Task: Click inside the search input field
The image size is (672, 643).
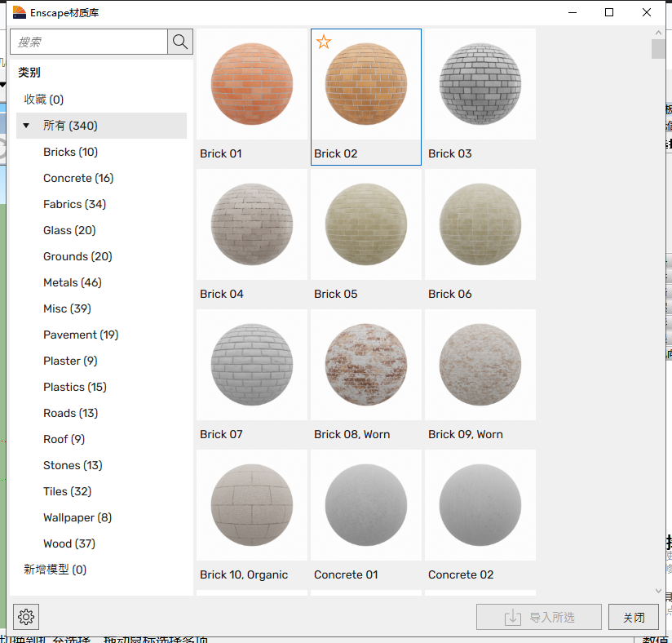Action: [x=90, y=42]
